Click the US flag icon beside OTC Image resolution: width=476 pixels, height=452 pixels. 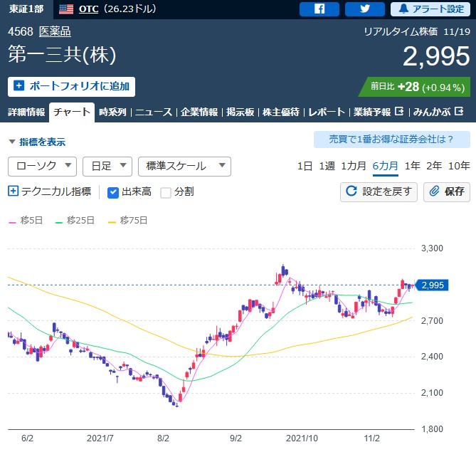[66, 9]
